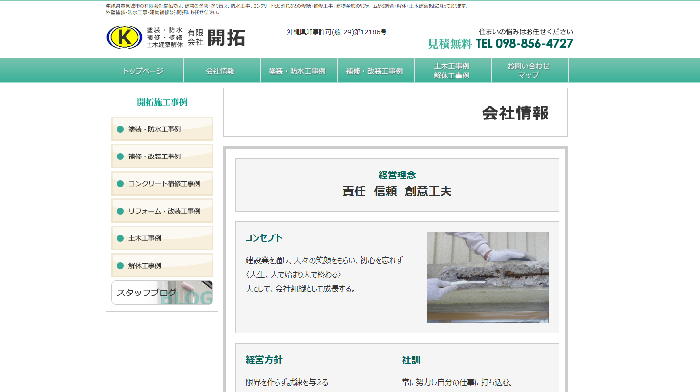The image size is (700, 392).
Task: Click the 開拓 company name in header
Action: pos(226,38)
